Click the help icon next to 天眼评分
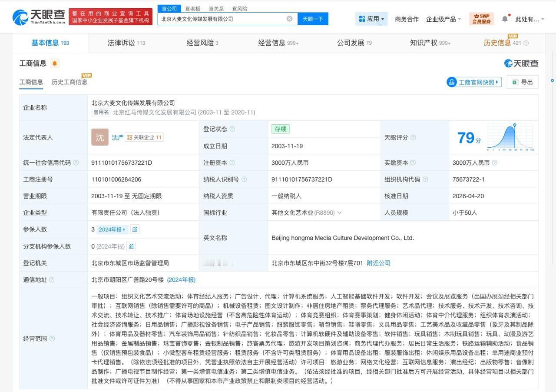556x392 pixels. pyautogui.click(x=413, y=137)
